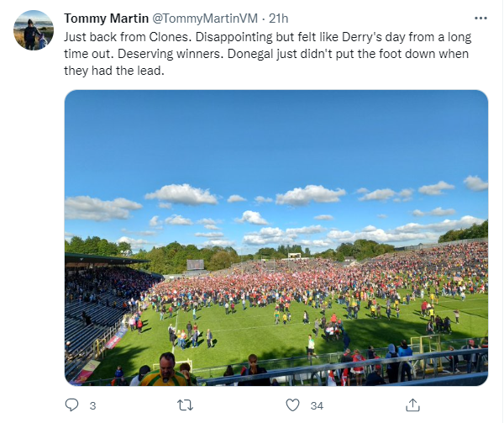This screenshot has width=504, height=423.
Task: Click Tommy Martin's profile avatar
Action: (34, 30)
